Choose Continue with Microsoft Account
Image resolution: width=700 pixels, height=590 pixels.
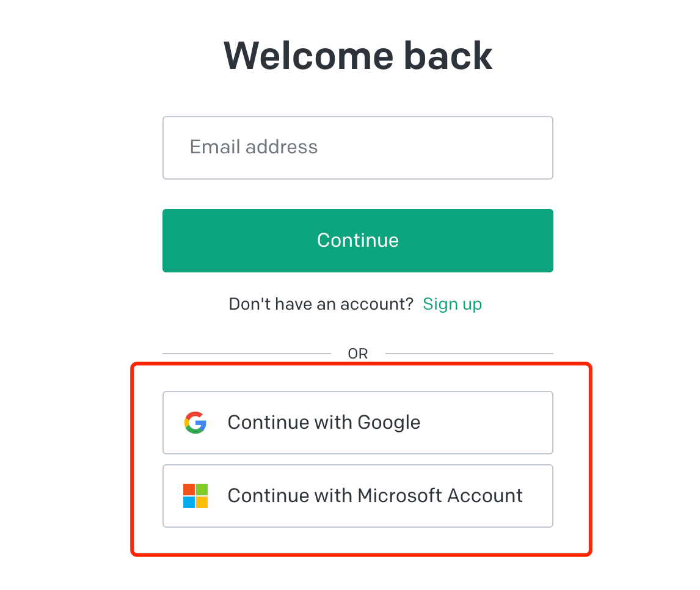pyautogui.click(x=357, y=496)
